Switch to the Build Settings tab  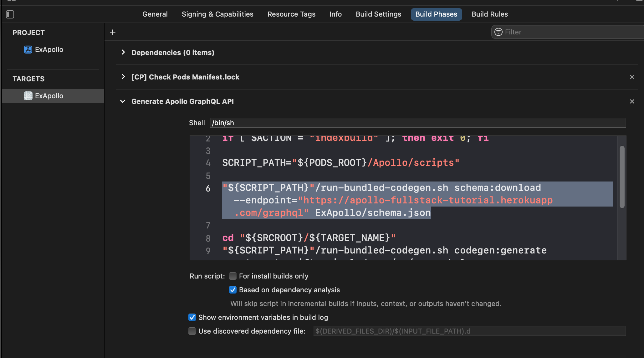(378, 14)
